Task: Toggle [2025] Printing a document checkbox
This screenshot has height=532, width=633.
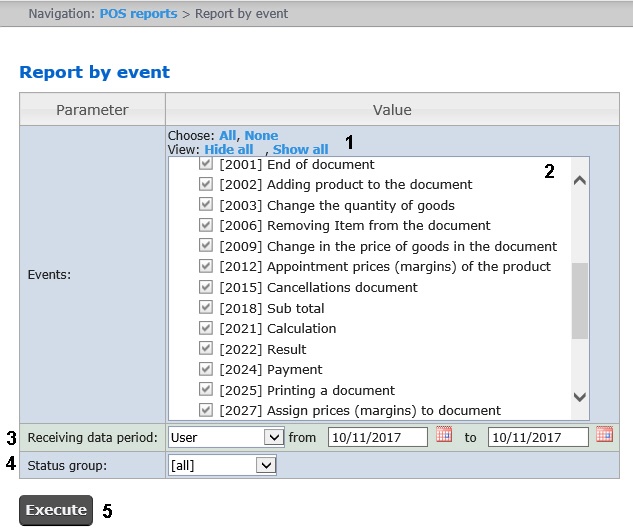Action: (206, 390)
